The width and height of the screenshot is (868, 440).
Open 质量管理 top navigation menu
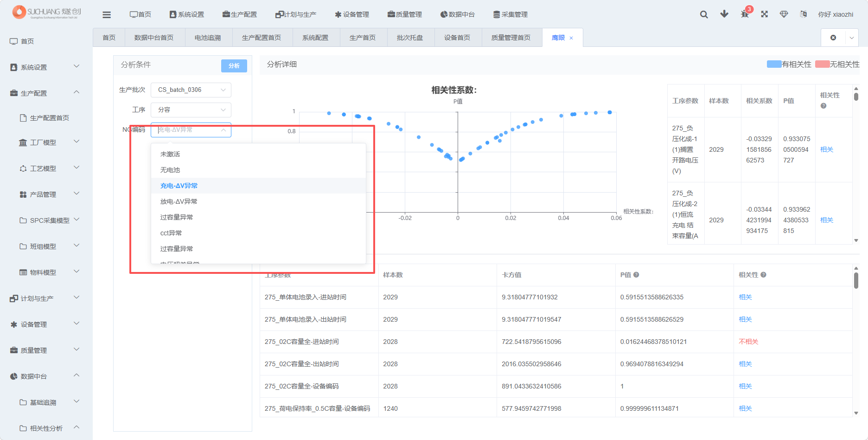tap(405, 14)
